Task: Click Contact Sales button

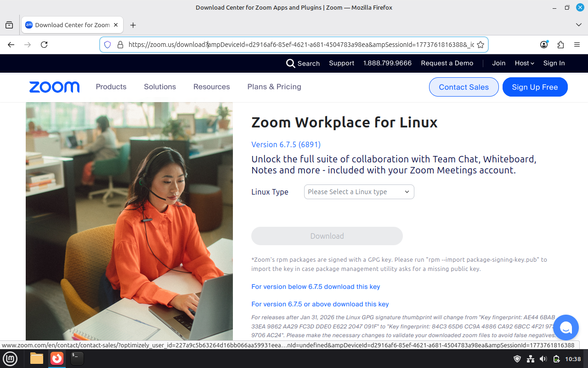Action: 464,87
